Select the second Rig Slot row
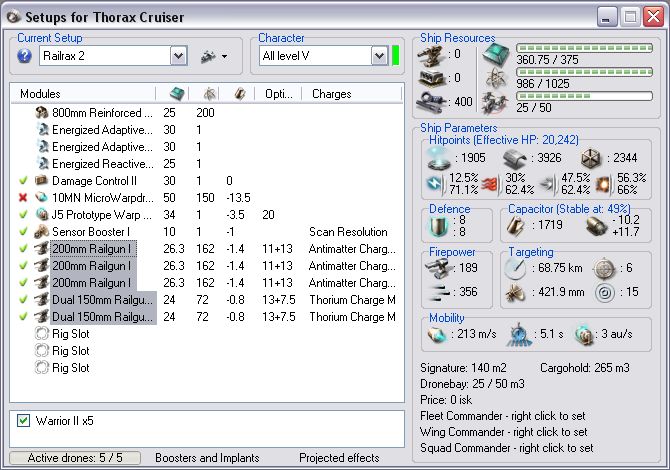670x470 pixels. (207, 351)
